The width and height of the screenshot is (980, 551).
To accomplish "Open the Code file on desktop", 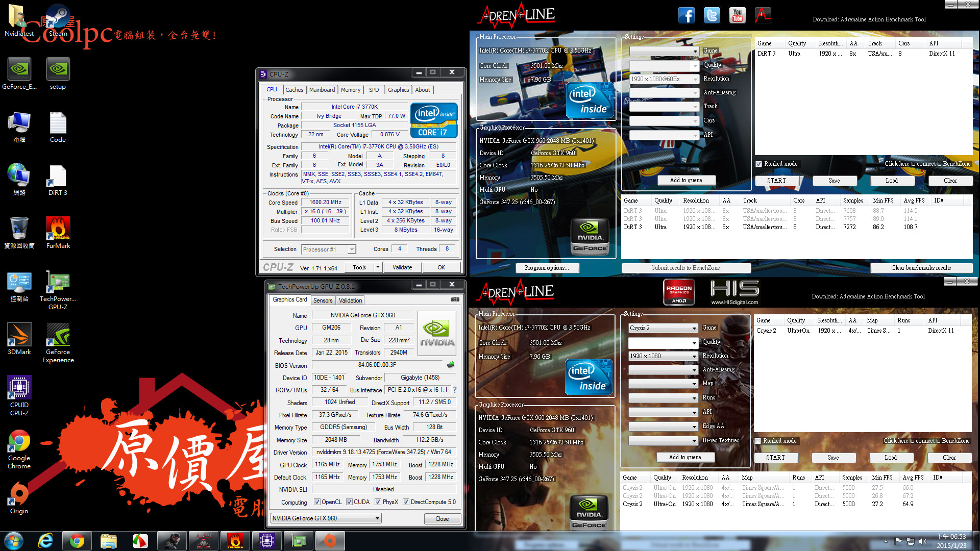I will click(58, 127).
